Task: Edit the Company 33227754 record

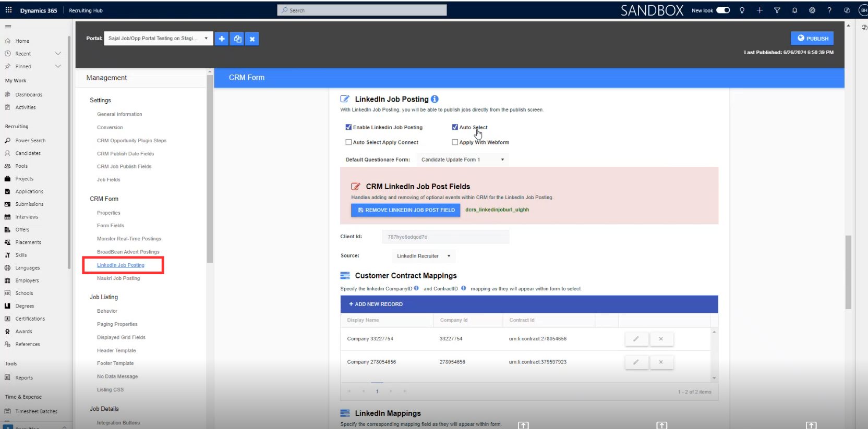Action: coord(636,339)
